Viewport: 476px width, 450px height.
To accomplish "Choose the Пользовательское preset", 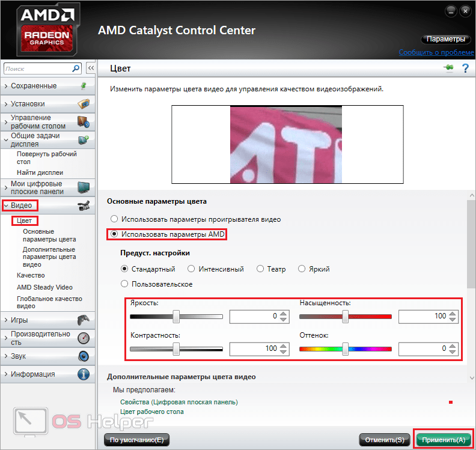I will (157, 284).
